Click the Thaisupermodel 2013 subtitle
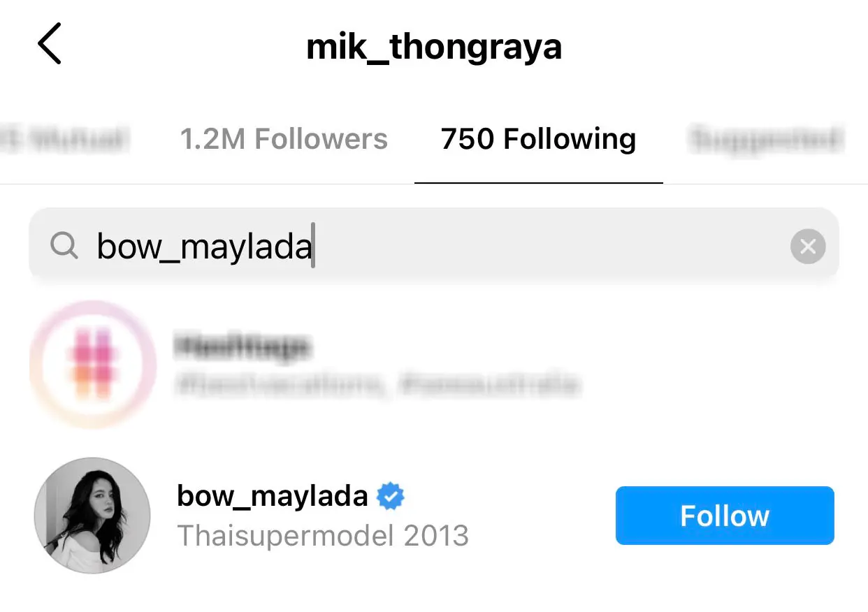Viewport: 868px width, 612px height. tap(323, 536)
